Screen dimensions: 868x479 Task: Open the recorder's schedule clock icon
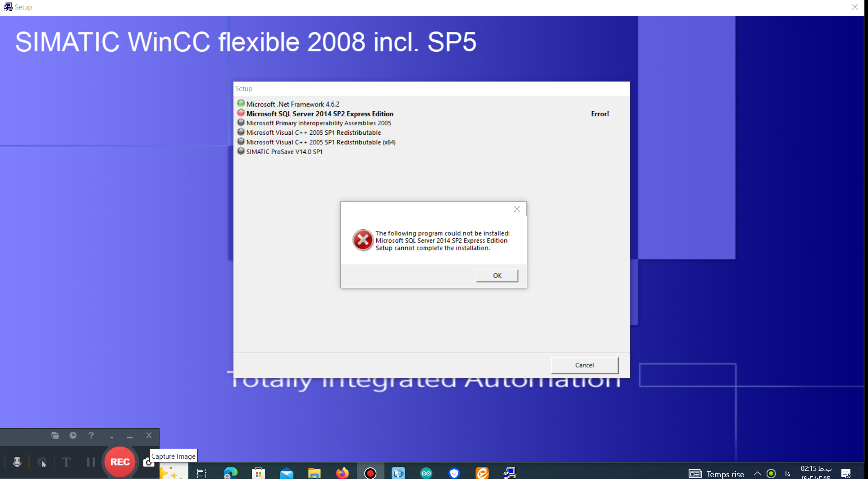pos(73,435)
